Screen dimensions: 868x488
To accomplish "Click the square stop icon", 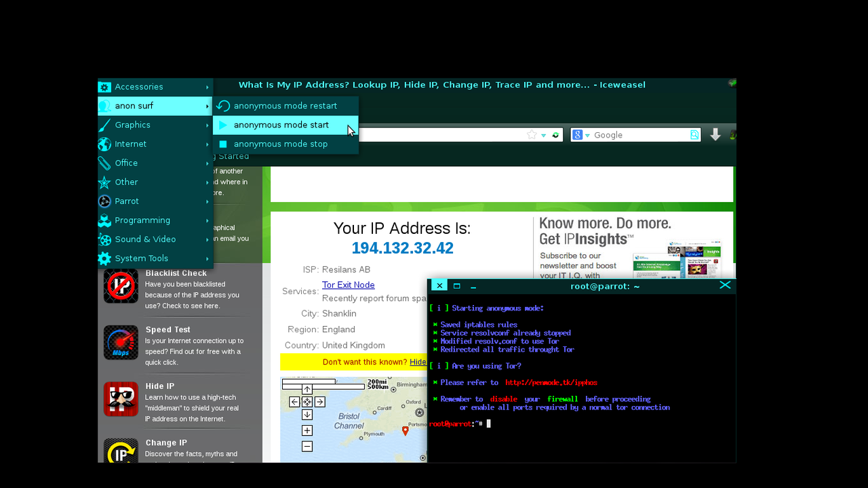I will click(223, 144).
